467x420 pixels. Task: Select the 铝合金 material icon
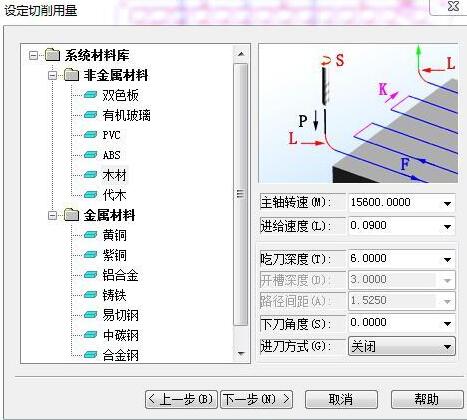tap(90, 275)
